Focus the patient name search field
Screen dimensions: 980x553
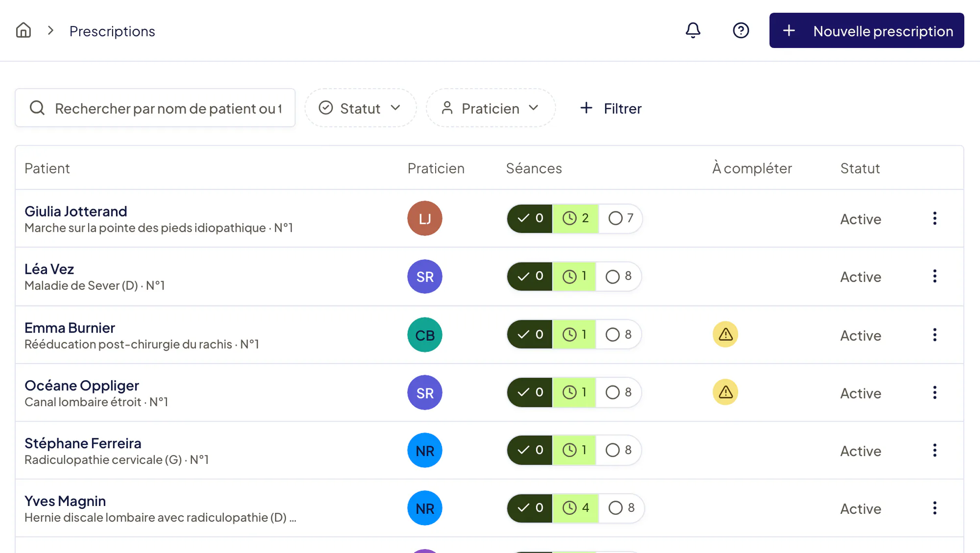[155, 108]
